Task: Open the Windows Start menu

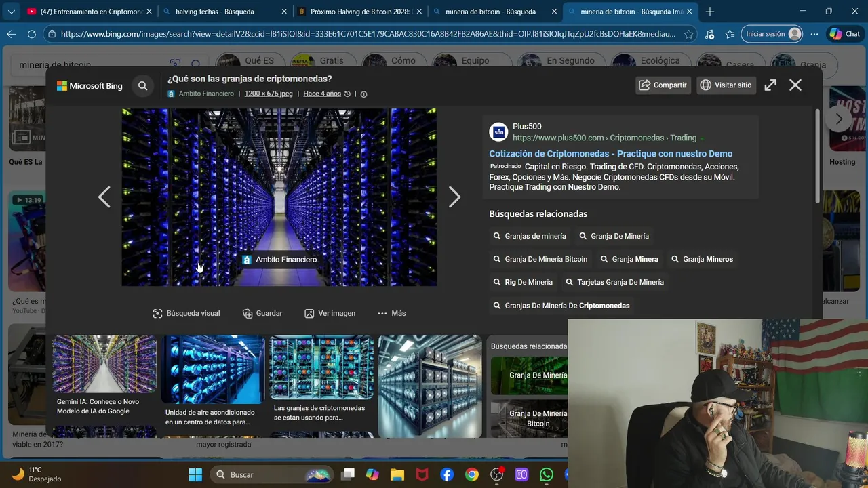Action: (195, 474)
